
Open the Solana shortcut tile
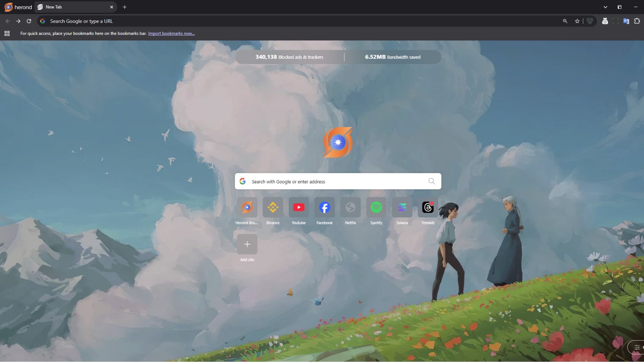point(402,207)
